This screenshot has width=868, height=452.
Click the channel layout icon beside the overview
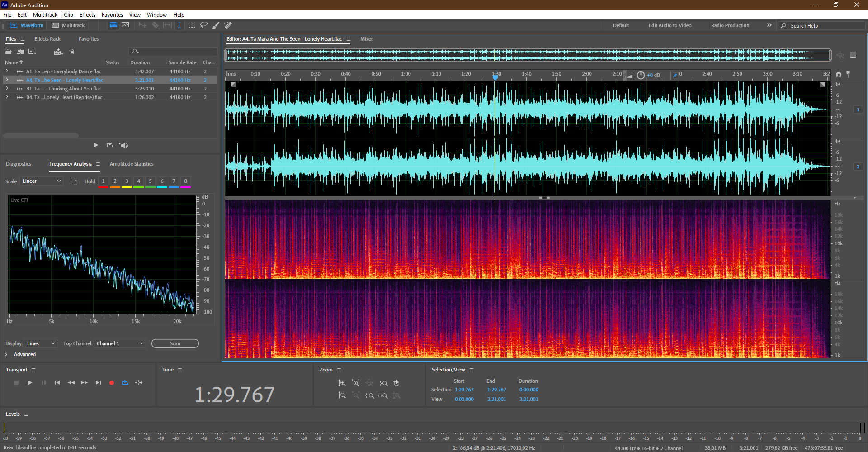click(x=853, y=55)
